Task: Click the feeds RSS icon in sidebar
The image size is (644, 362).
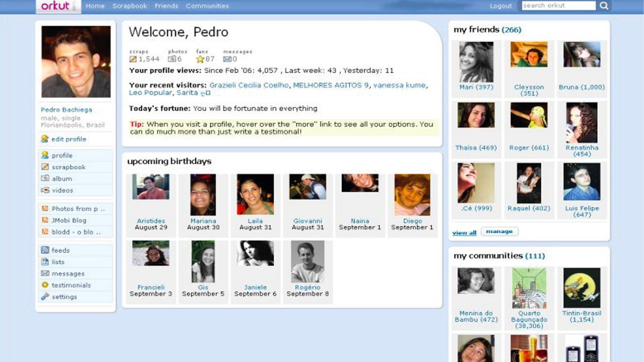Action: coord(45,250)
